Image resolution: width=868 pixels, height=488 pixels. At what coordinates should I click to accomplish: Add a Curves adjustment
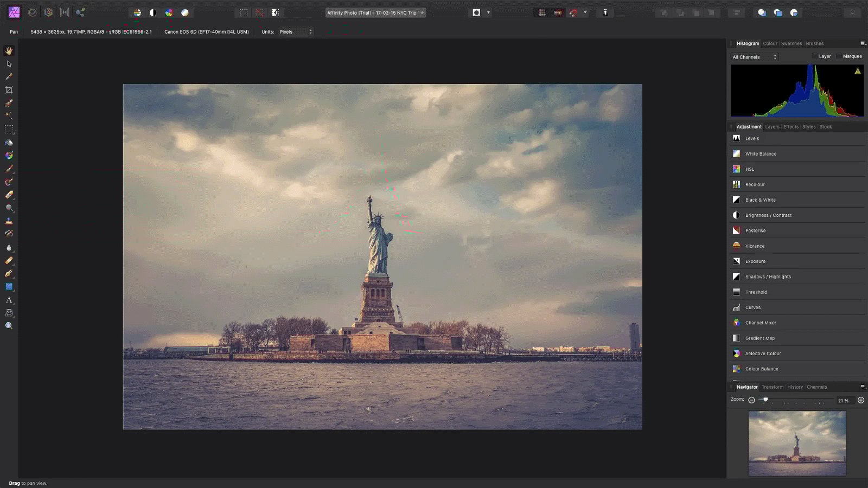(x=753, y=307)
